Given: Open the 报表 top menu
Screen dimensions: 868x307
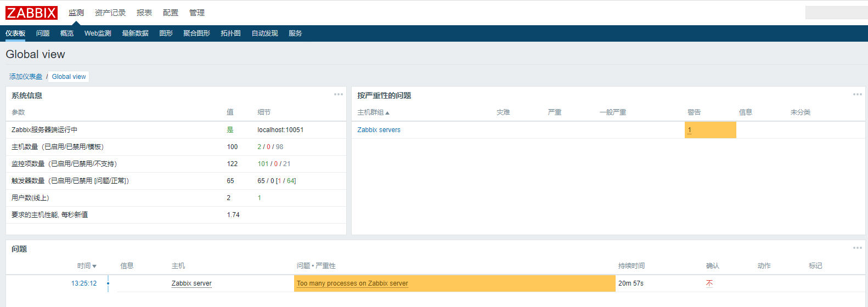Looking at the screenshot, I should tap(144, 13).
